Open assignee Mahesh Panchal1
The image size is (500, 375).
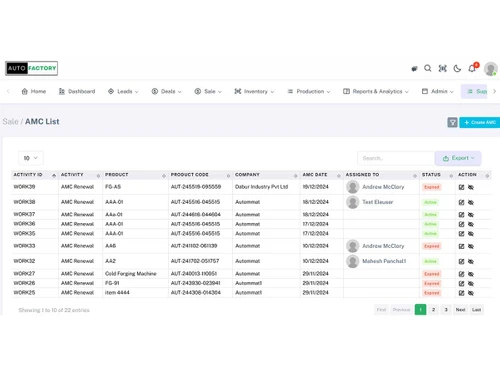[384, 261]
